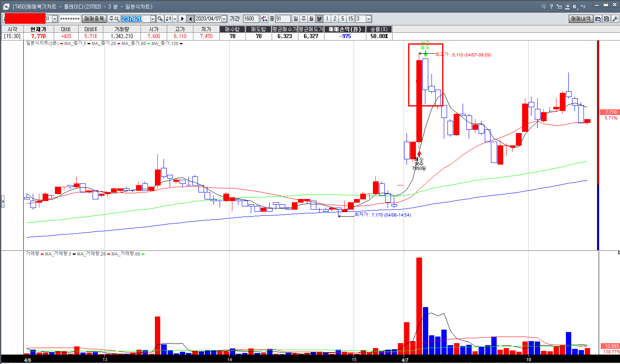This screenshot has height=364, width=620.
Task: Click the 최저가 7,170 annotation label
Action: coord(383,215)
